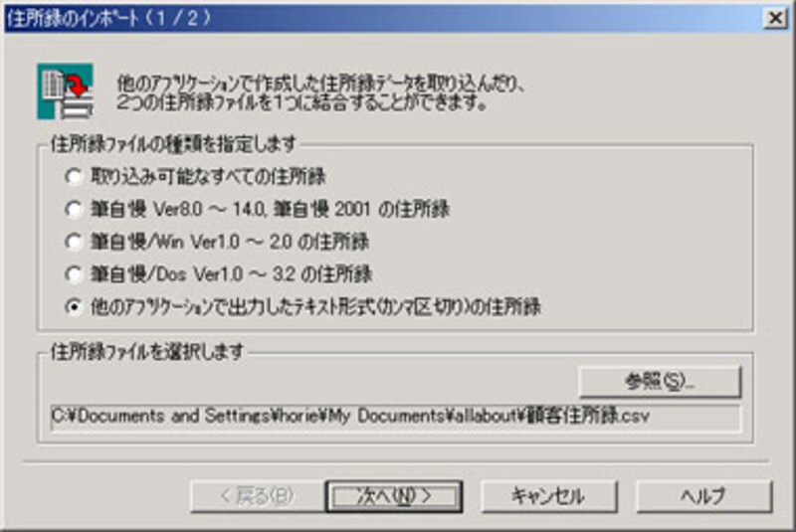Click the 顧客住所録.csv file path field
Screen dimensions: 796x532
[395, 418]
